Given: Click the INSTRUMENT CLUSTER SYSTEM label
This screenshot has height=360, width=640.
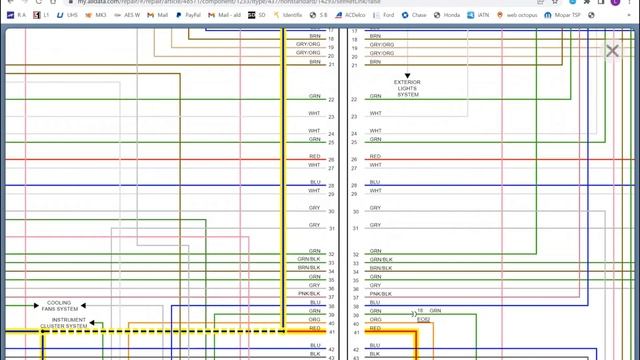Looking at the screenshot, I should 64,323.
